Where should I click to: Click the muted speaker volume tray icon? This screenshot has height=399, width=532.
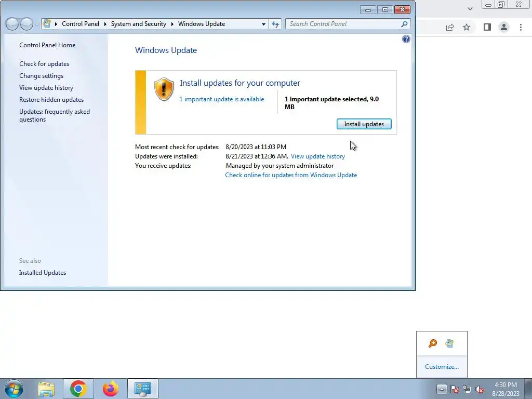pos(480,389)
